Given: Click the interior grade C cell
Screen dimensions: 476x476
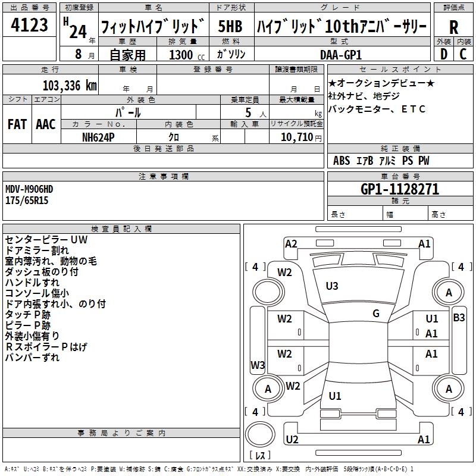Looking at the screenshot, I should (463, 54).
